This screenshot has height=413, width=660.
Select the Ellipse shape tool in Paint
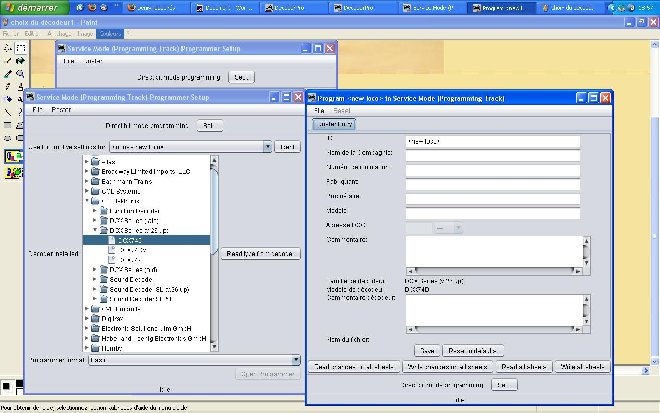point(8,138)
